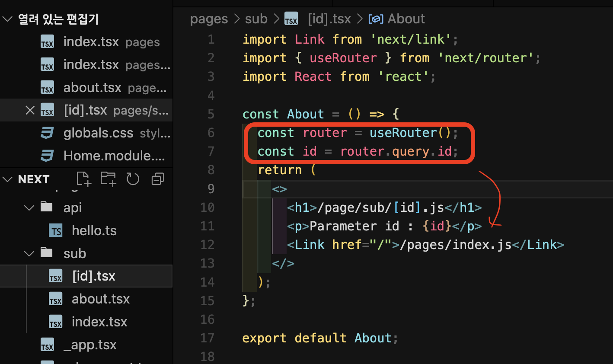Click router.query.id on line 7
613x364 pixels.
coord(396,151)
